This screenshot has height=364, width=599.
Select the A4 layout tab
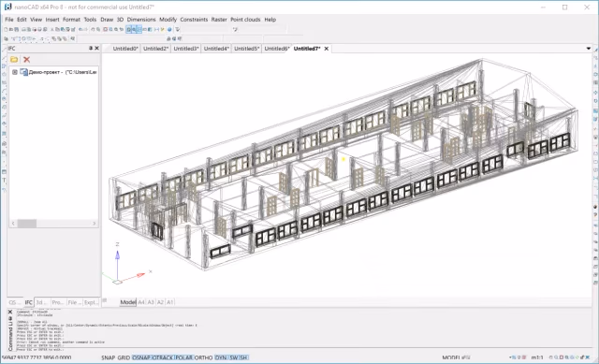coord(141,302)
